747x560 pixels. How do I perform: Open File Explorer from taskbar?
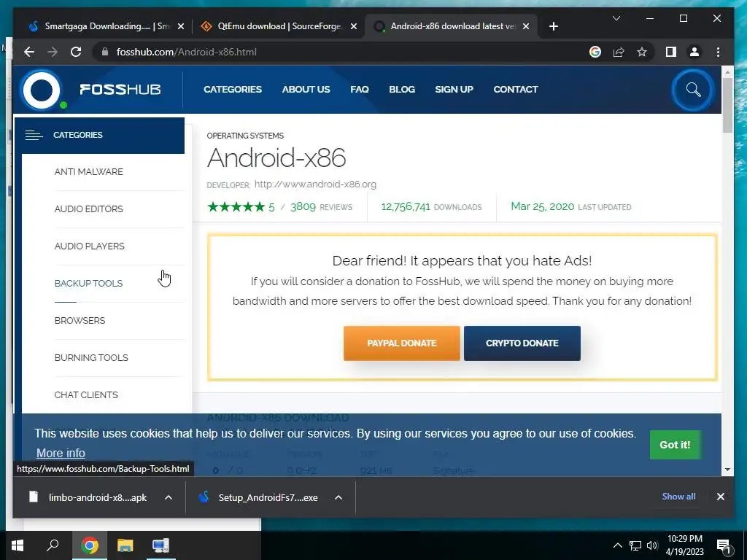(x=125, y=545)
